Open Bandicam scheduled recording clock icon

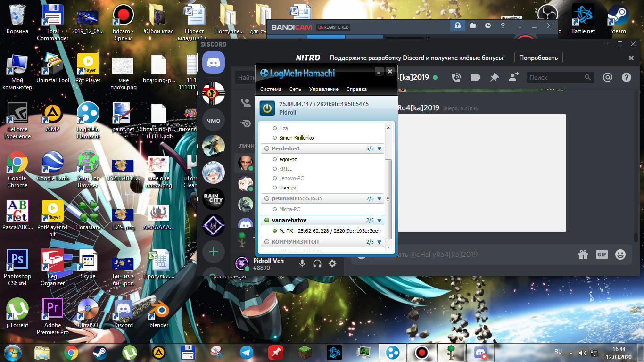click(x=488, y=25)
